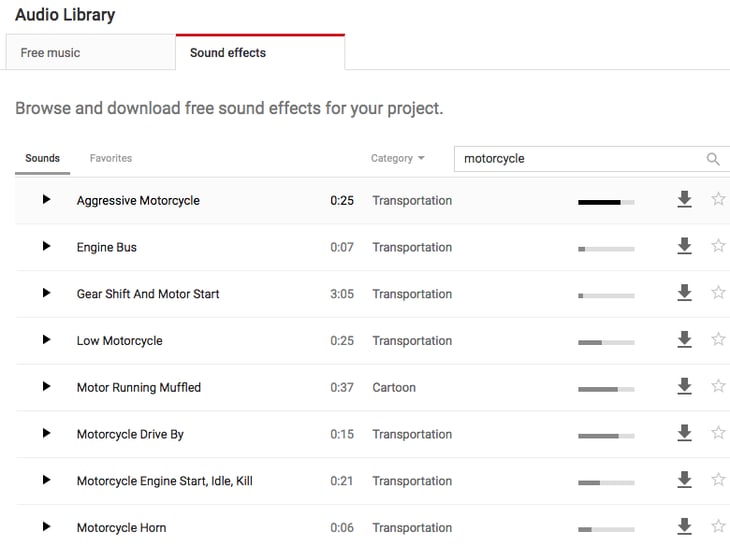Download Gear Shift And Motor Start

684,293
